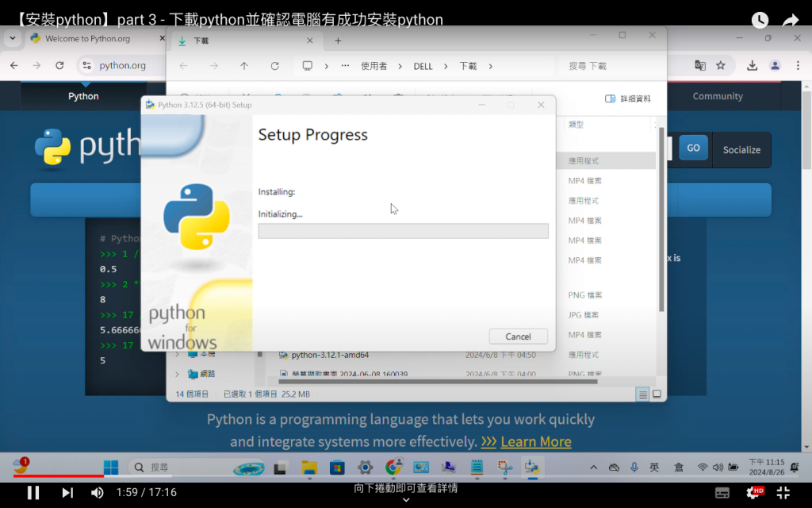
Task: Follow the Learn More link
Action: pos(536,441)
